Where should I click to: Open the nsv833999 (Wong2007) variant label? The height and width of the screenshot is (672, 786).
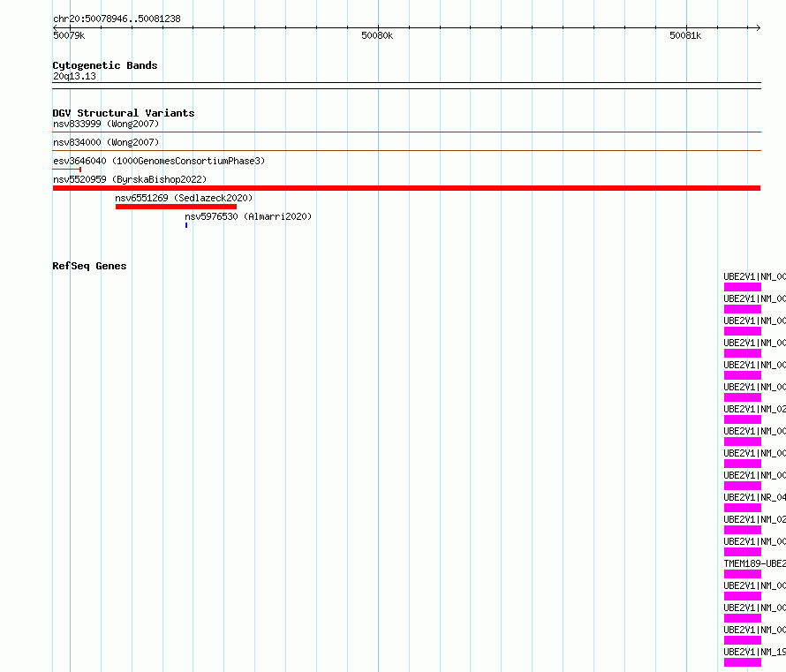[x=106, y=124]
